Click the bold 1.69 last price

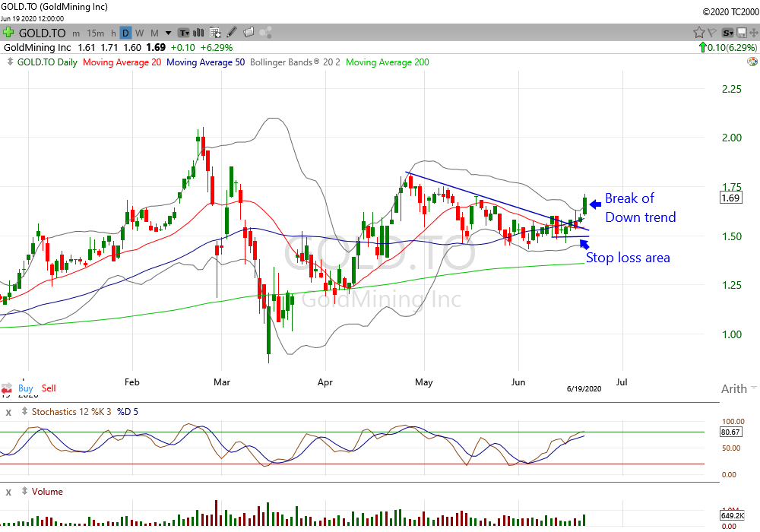156,47
